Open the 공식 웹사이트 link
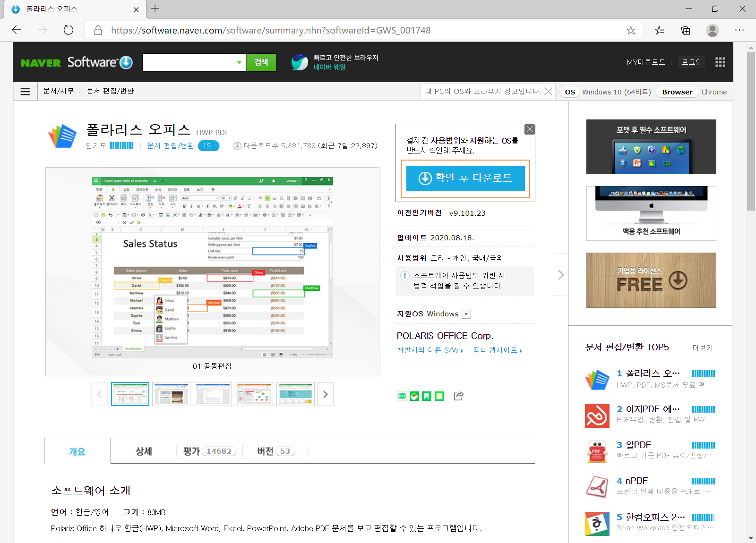 point(498,350)
